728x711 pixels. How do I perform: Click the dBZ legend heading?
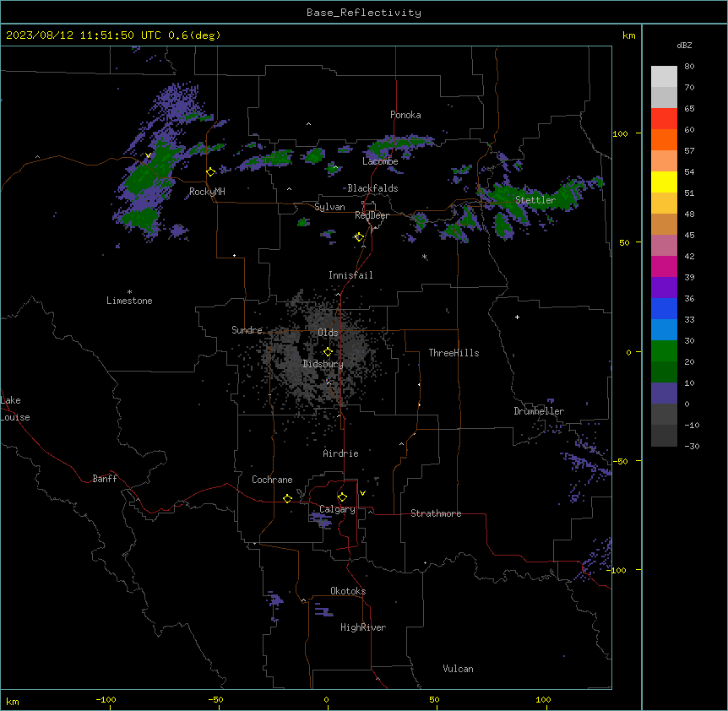pos(684,45)
